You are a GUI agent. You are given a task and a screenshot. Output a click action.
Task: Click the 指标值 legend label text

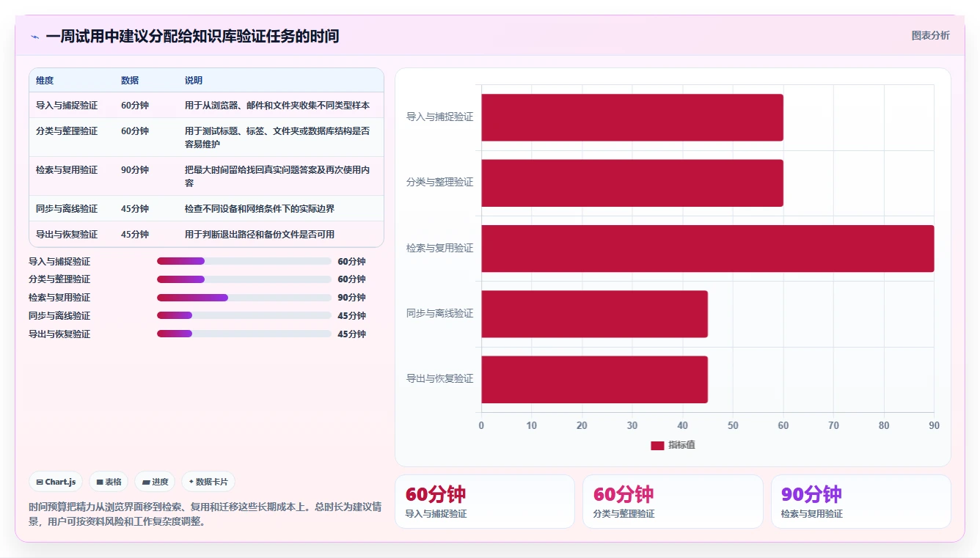681,445
